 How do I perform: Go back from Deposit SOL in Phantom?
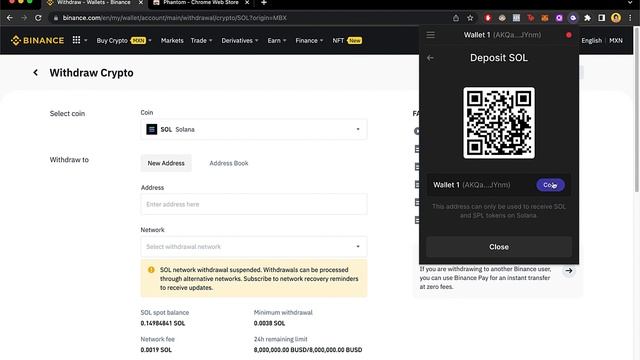click(430, 58)
